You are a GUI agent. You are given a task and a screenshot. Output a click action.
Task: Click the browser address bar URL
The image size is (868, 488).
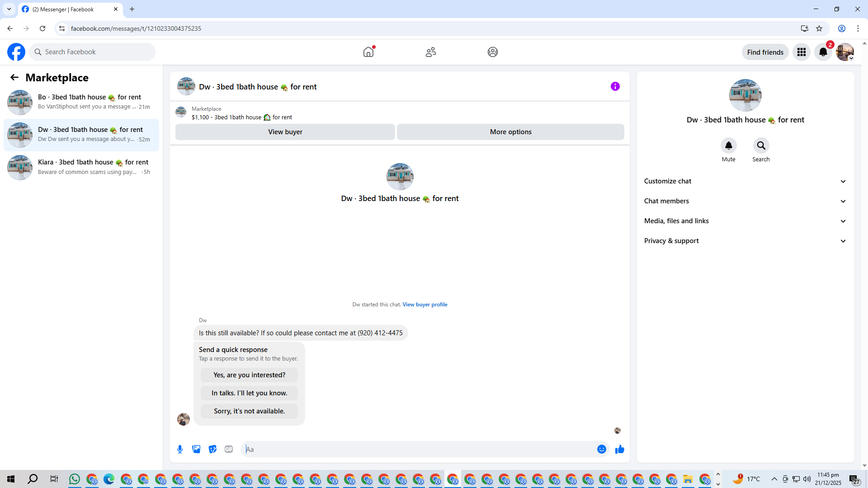(x=136, y=28)
